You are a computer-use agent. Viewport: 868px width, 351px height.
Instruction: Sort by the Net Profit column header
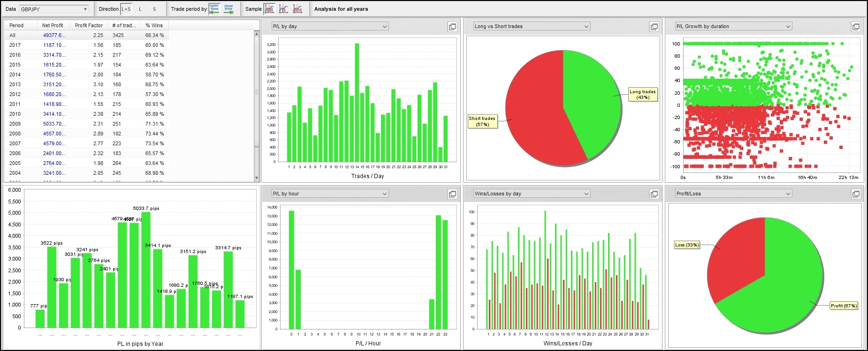tap(53, 25)
